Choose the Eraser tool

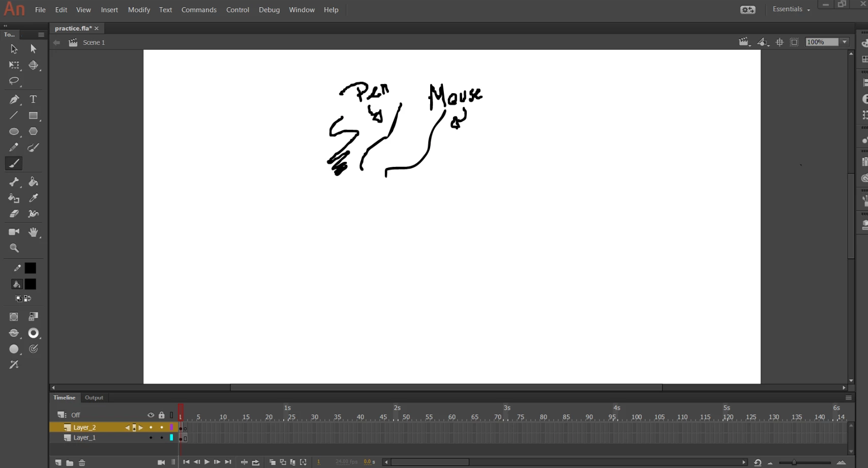(x=14, y=214)
